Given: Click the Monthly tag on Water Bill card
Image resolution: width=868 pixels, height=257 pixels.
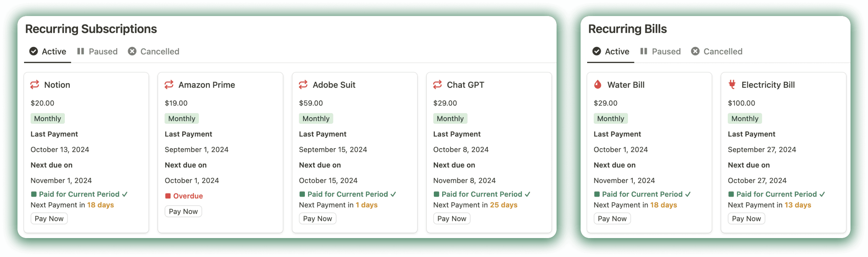Looking at the screenshot, I should (611, 118).
